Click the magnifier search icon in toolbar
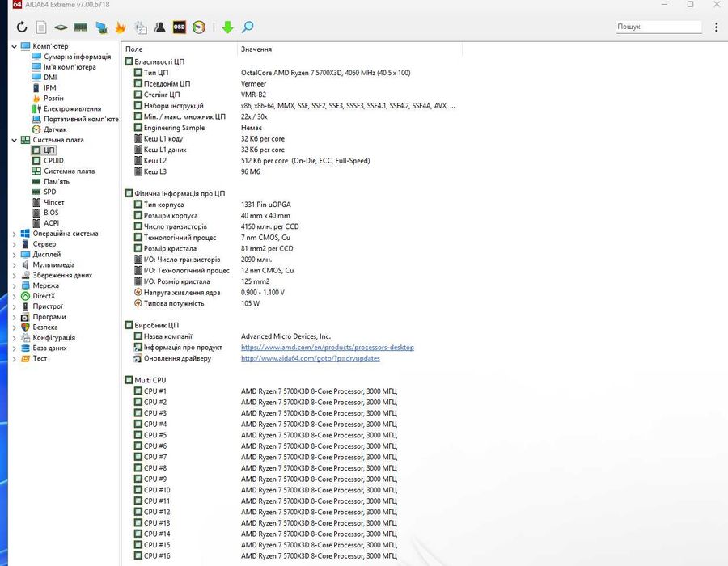728x566 pixels. click(x=248, y=27)
